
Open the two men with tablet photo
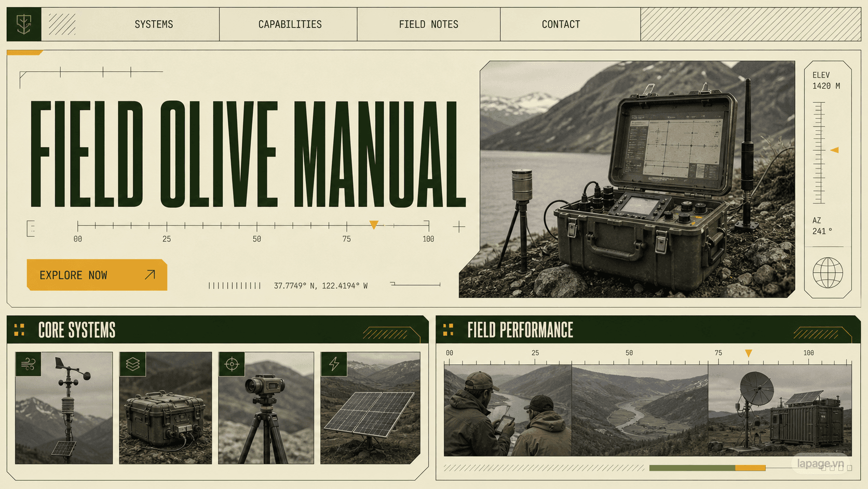508,411
